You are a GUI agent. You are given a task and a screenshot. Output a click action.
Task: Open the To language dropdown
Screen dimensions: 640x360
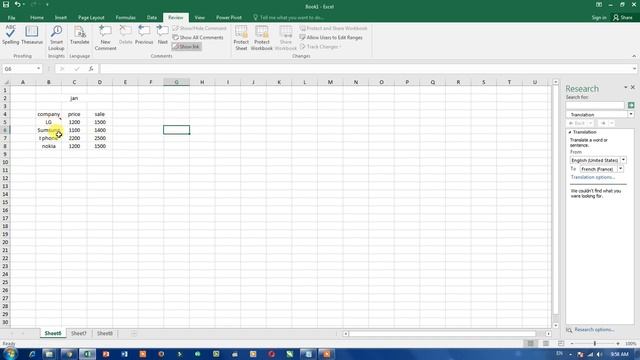coord(620,169)
